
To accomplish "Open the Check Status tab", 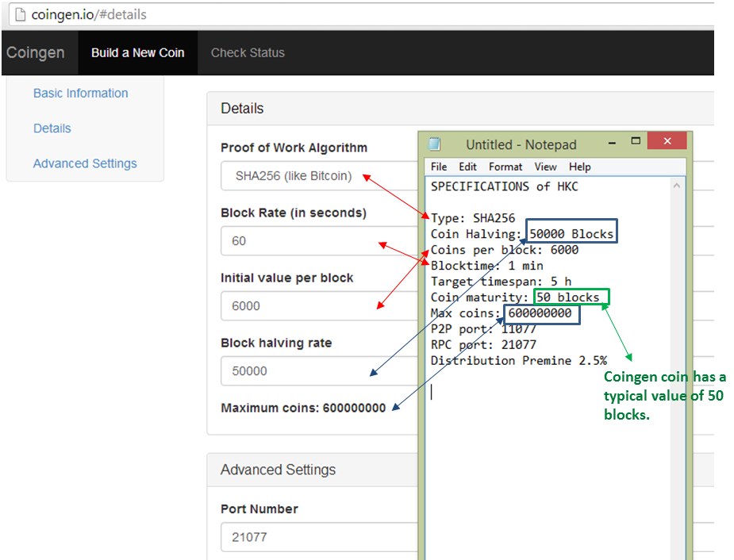I will (x=248, y=53).
